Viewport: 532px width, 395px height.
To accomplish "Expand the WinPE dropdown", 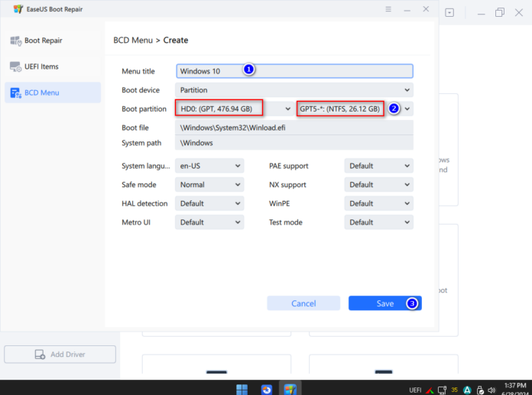I will pos(379,204).
